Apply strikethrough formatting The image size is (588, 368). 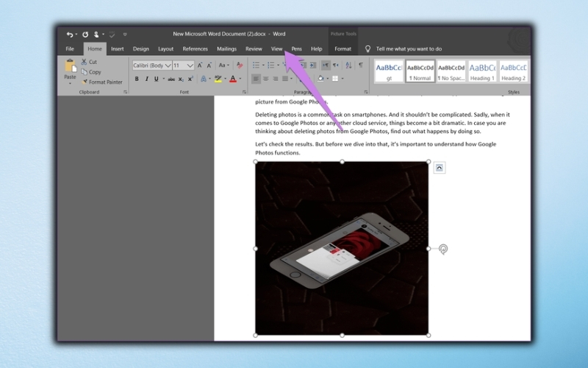coord(171,79)
